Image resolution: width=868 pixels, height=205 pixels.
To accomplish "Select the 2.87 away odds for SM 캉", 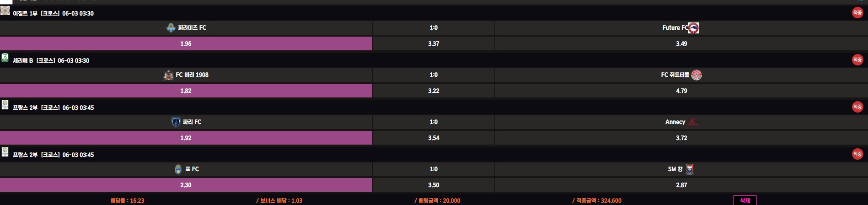I will click(681, 185).
